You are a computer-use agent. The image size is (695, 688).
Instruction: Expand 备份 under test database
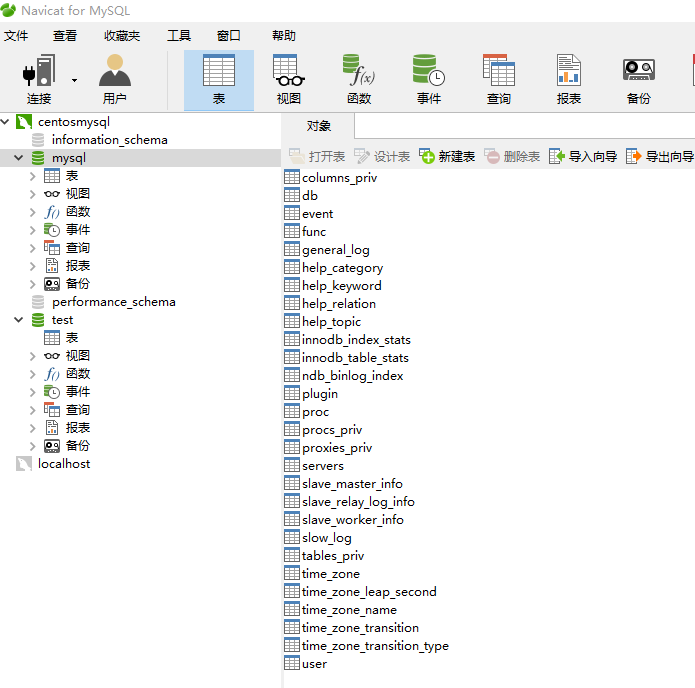(32, 446)
